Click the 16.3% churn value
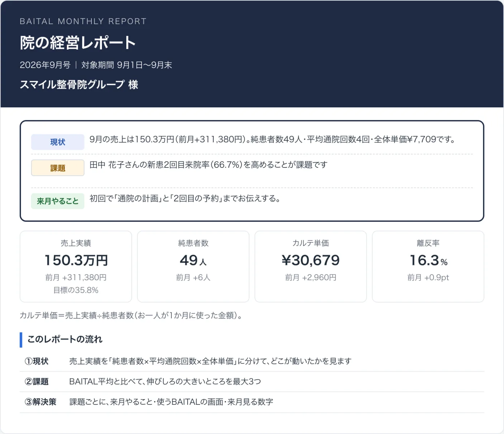Viewport: 504px width, 434px height. coord(428,260)
